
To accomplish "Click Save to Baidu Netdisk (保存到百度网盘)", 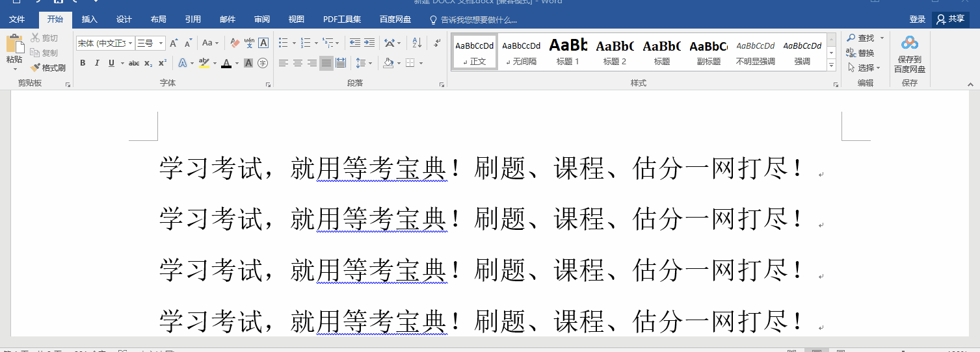I will pos(910,55).
